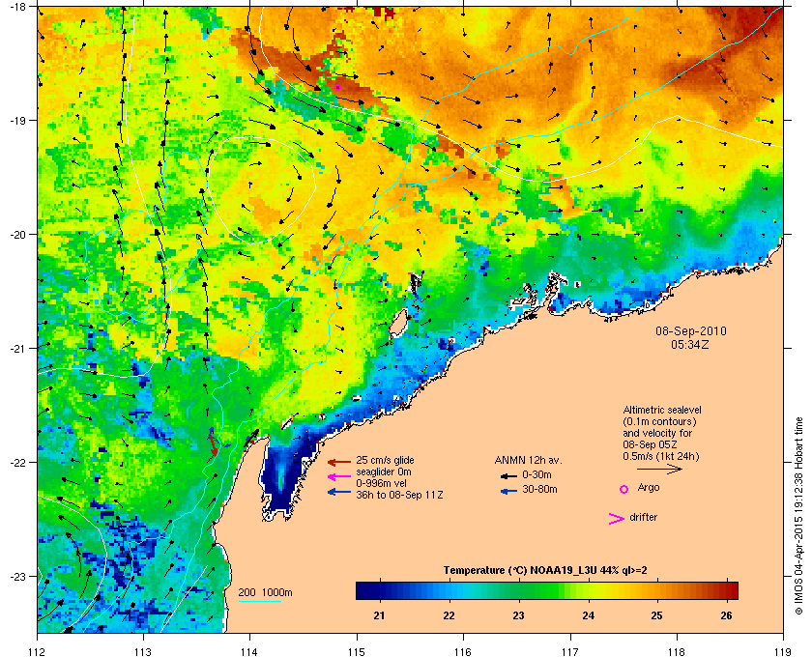Pick the green 23°C section of the temperature colorbar
The height and width of the screenshot is (657, 812).
point(518,590)
